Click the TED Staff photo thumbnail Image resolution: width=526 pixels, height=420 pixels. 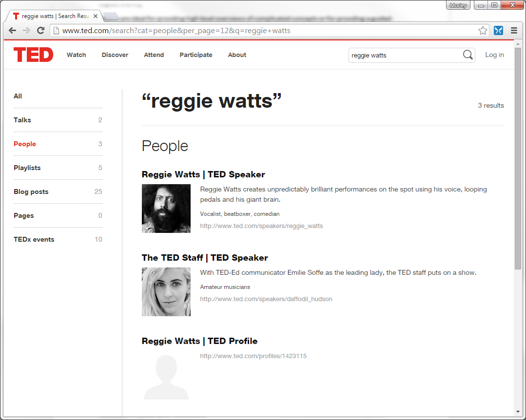166,292
